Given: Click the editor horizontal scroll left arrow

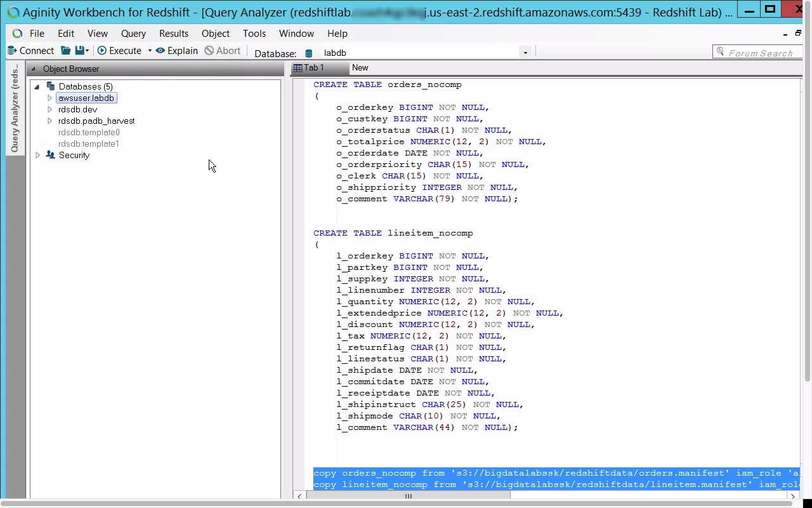Looking at the screenshot, I should 299,497.
